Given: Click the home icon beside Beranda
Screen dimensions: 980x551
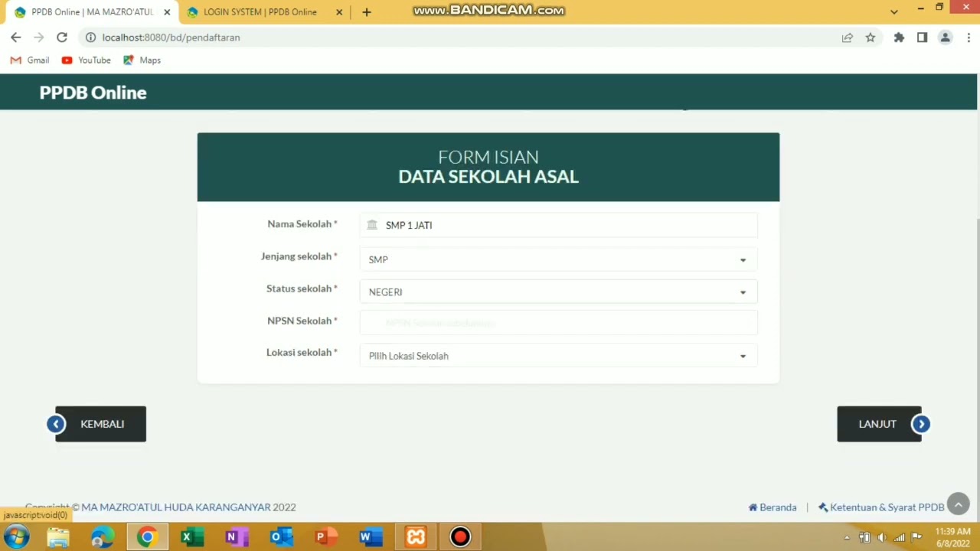Looking at the screenshot, I should tap(753, 507).
